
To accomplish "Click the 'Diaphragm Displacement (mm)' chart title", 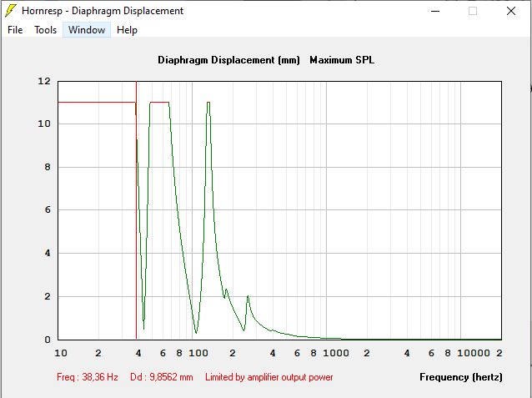I will coord(228,60).
